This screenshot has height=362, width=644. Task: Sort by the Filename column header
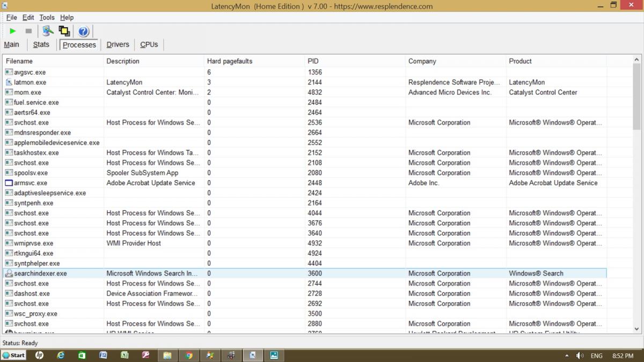pyautogui.click(x=53, y=61)
